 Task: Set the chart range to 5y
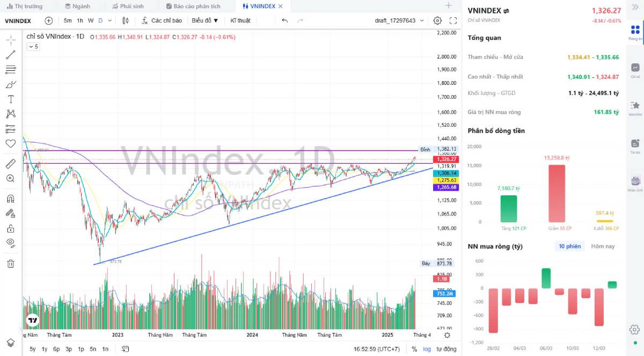(33, 349)
